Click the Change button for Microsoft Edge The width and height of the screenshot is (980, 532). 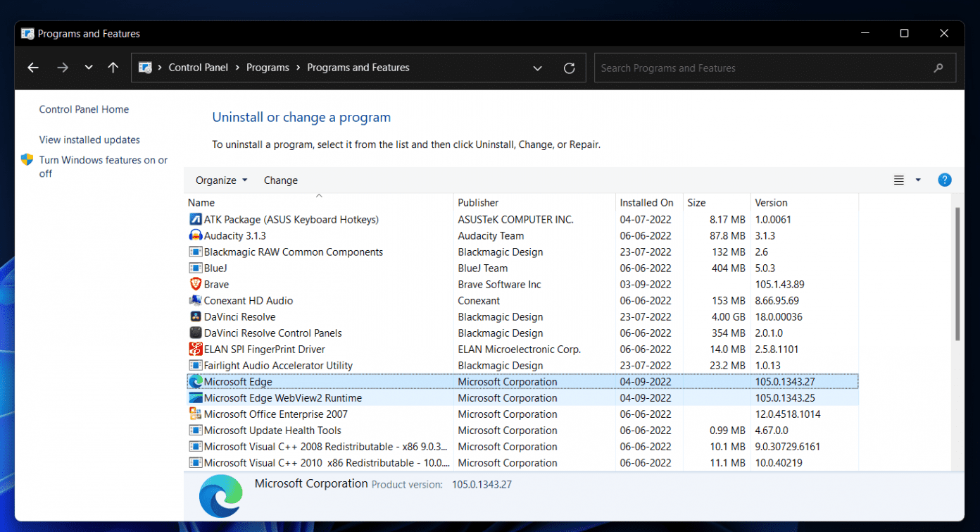pyautogui.click(x=280, y=180)
